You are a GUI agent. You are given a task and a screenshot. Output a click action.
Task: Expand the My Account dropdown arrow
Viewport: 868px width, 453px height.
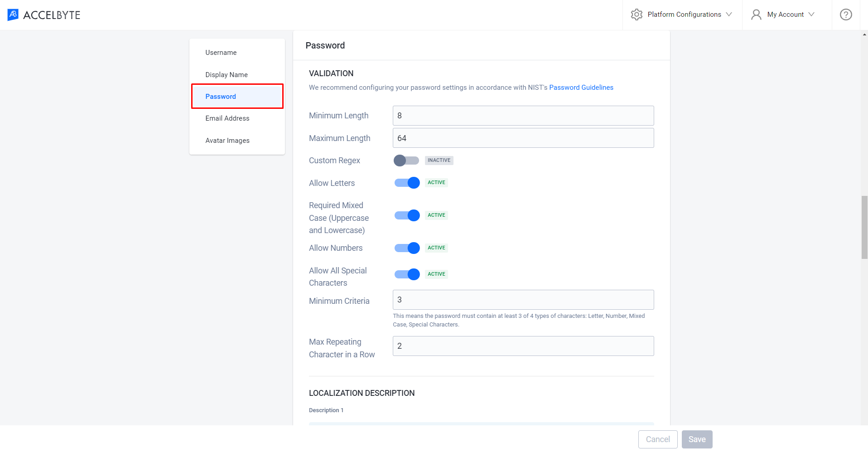point(811,15)
